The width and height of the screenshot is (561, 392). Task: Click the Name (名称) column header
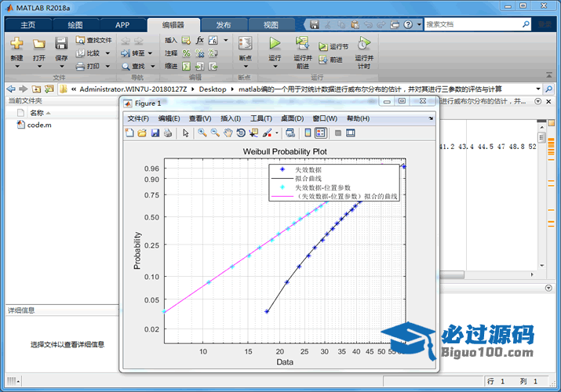click(37, 113)
